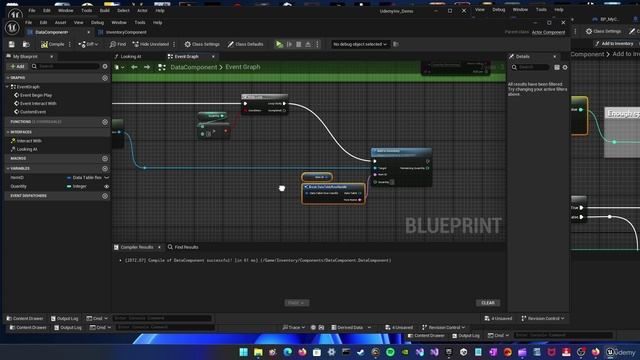Click the Actor Component parent class link

(x=548, y=32)
